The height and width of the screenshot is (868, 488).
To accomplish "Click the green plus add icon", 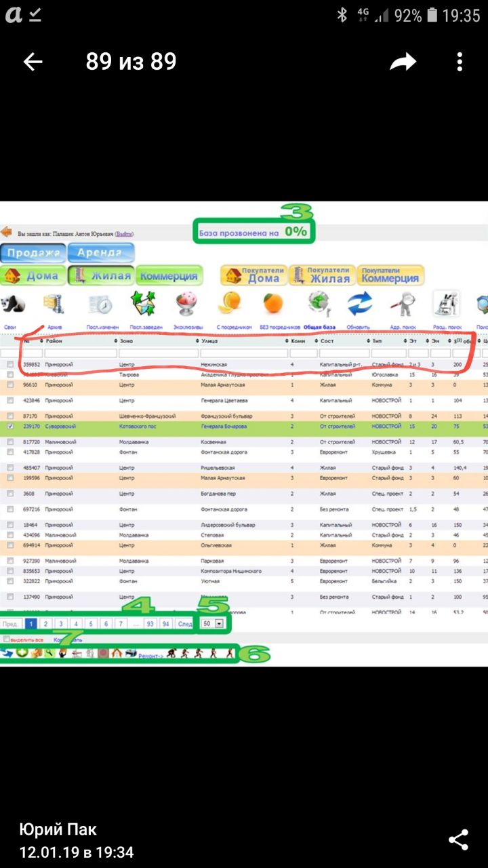I will click(x=22, y=654).
